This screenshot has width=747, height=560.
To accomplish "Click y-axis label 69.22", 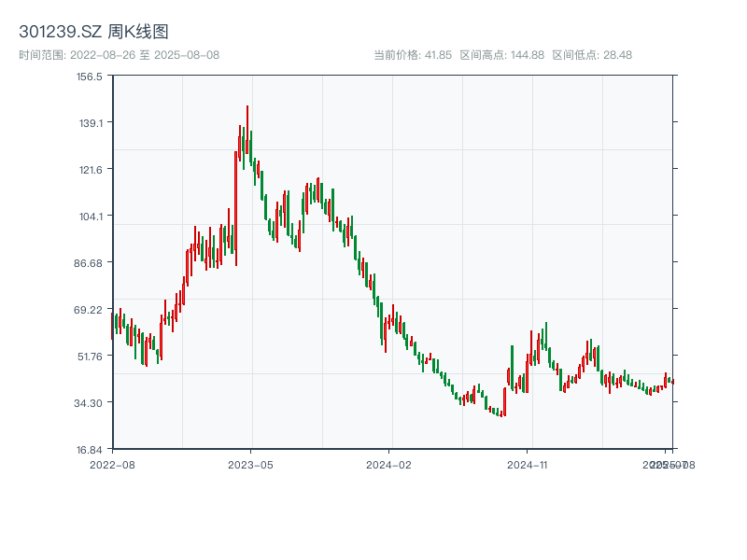I will (x=88, y=310).
